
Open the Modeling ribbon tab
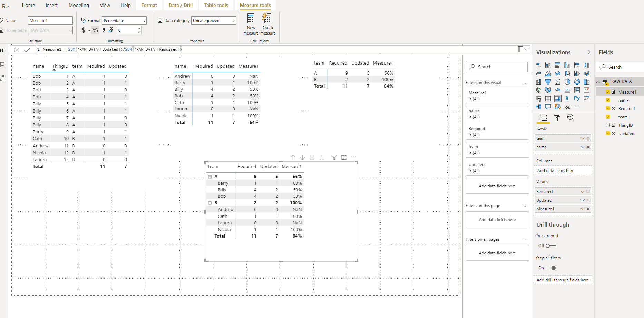(79, 5)
